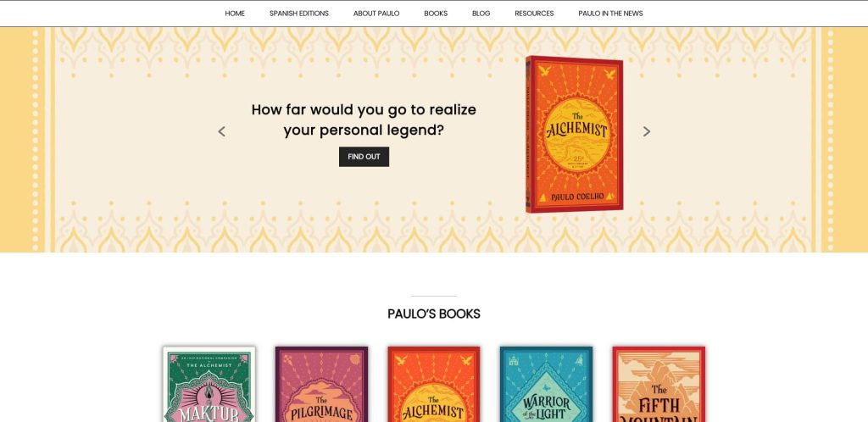This screenshot has width=868, height=422.
Task: Visit the BLOG page
Action: pos(481,14)
